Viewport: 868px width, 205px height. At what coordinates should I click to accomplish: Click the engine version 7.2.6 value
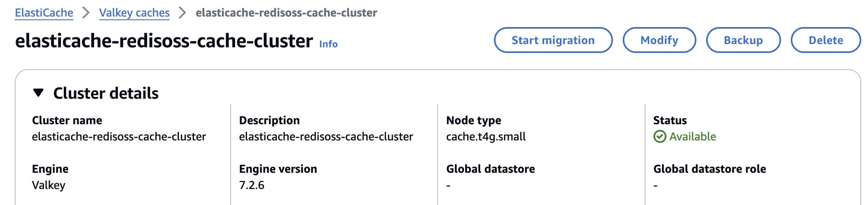pyautogui.click(x=252, y=185)
